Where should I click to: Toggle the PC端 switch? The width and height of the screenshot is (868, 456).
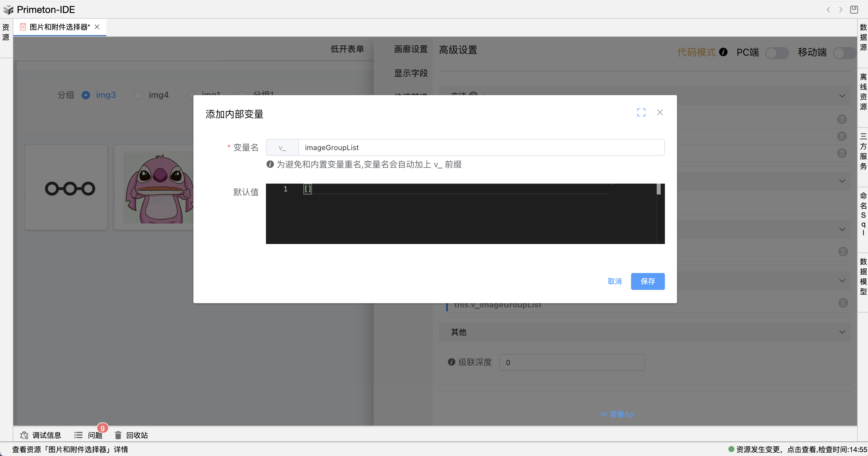(x=777, y=53)
